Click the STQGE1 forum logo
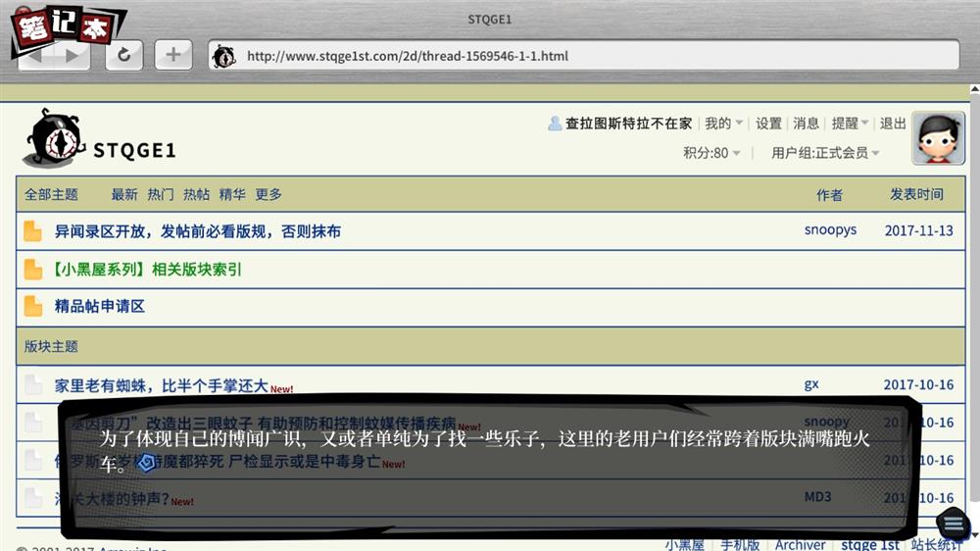Image resolution: width=980 pixels, height=551 pixels. 100,139
